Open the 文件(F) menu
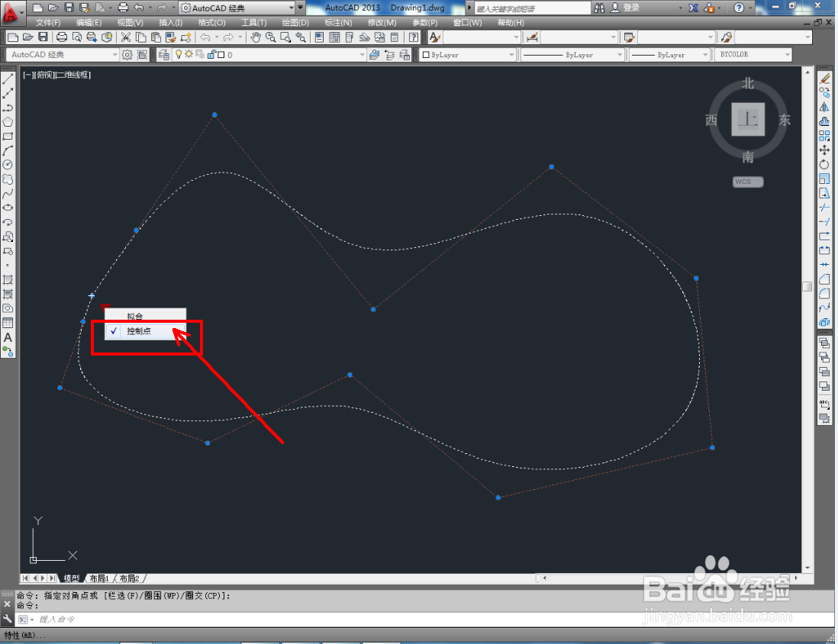 [48, 23]
